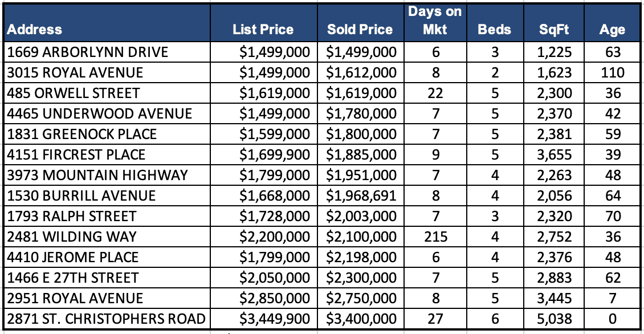
Task: Click the Days on Mkt header
Action: tap(435, 21)
